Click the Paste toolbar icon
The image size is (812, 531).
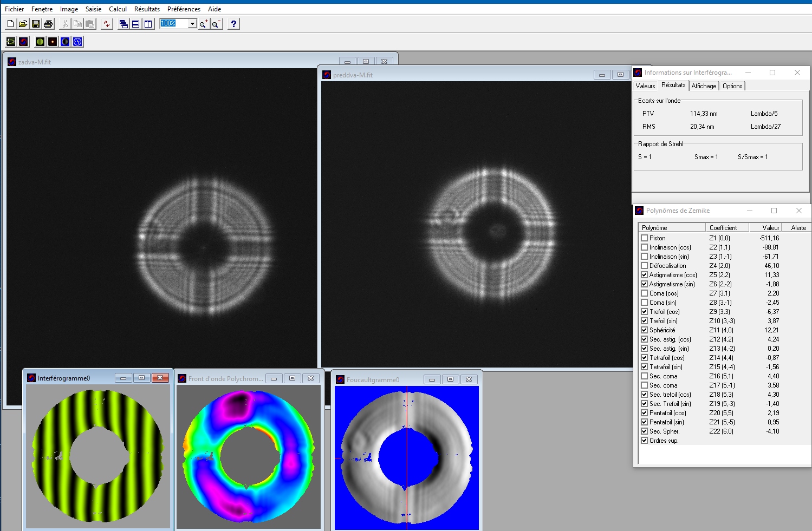tap(90, 24)
